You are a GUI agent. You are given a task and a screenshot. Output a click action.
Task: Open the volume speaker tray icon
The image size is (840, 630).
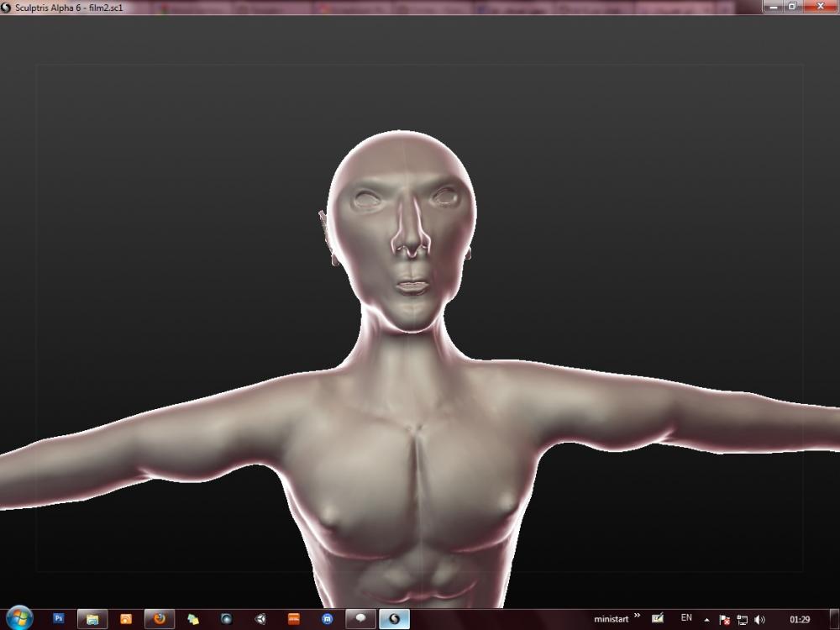[x=759, y=620]
